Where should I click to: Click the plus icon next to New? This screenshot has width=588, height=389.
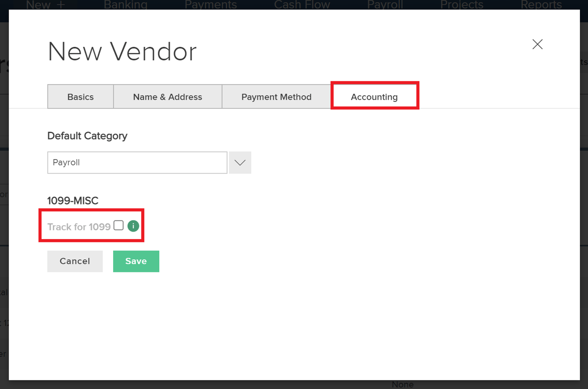click(60, 5)
